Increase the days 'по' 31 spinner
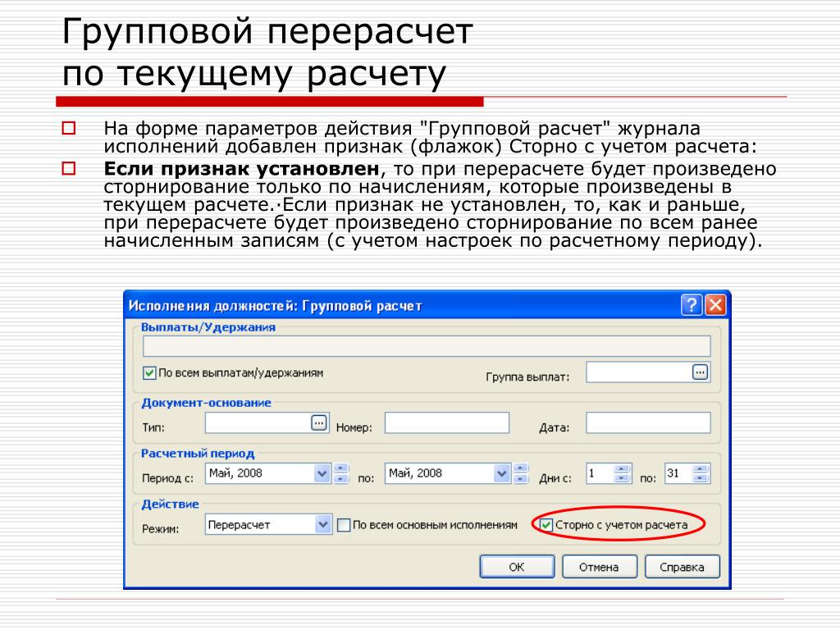 701,468
